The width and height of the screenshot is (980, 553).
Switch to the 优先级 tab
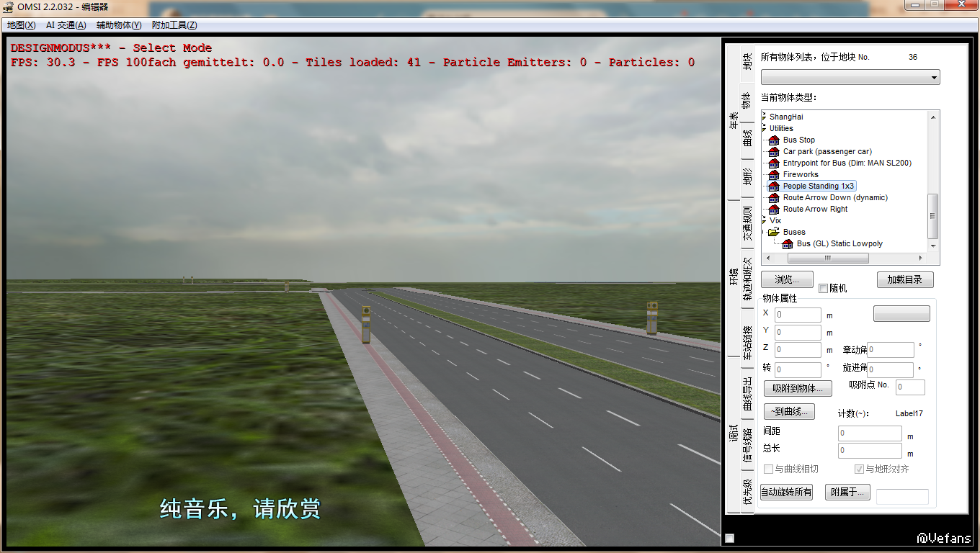pyautogui.click(x=747, y=493)
